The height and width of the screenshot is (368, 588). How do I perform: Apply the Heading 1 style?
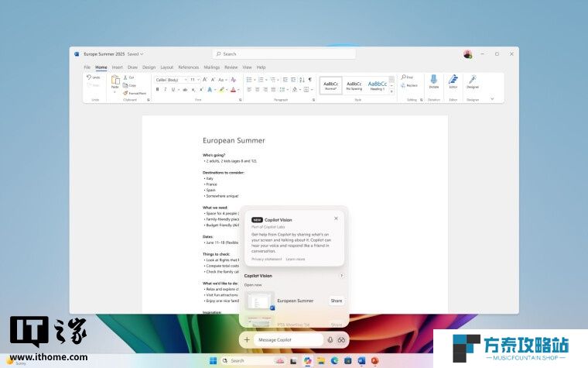(378, 86)
